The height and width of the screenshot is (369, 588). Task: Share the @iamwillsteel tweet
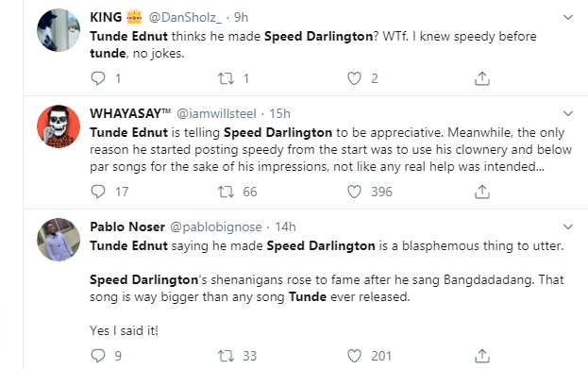pos(482,192)
